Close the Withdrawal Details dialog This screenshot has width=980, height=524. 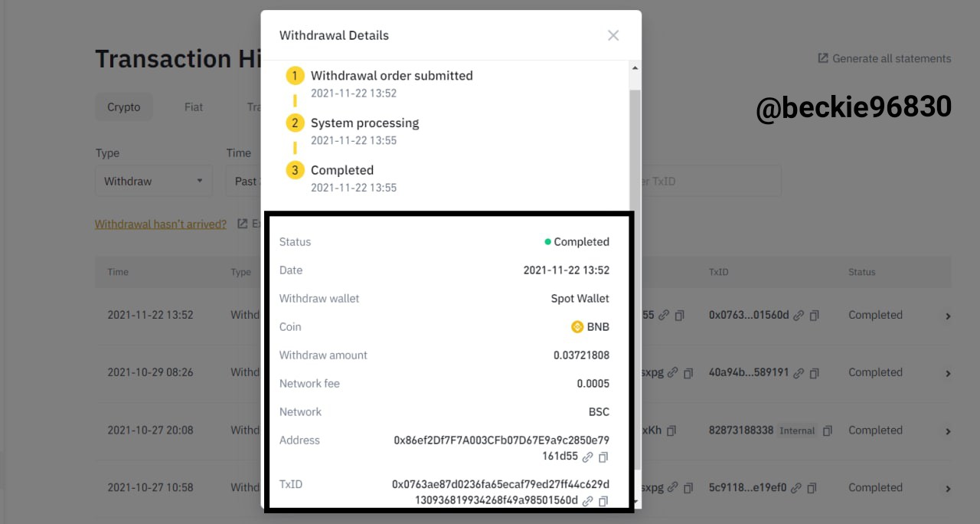click(613, 35)
